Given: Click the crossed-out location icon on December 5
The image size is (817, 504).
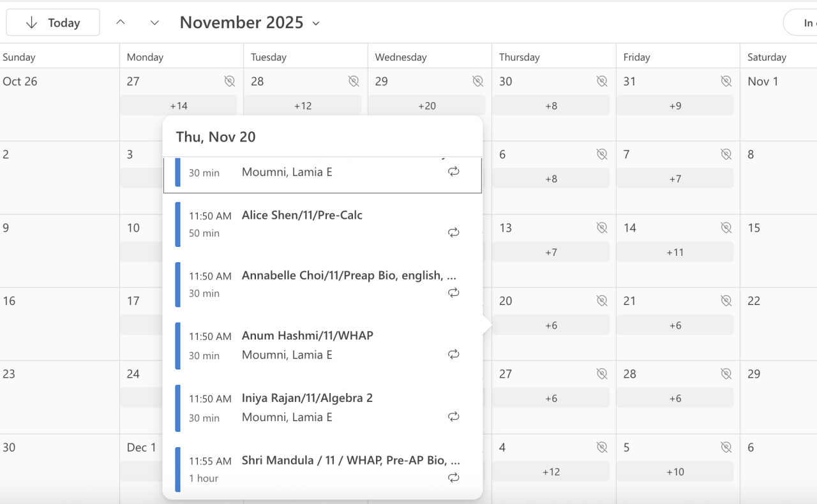Looking at the screenshot, I should click(726, 447).
